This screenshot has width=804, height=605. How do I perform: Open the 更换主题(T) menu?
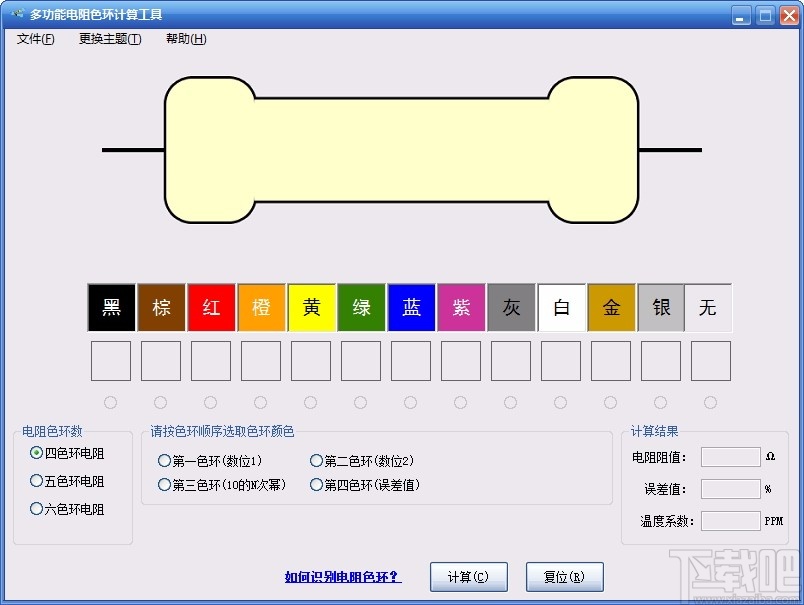tap(108, 39)
